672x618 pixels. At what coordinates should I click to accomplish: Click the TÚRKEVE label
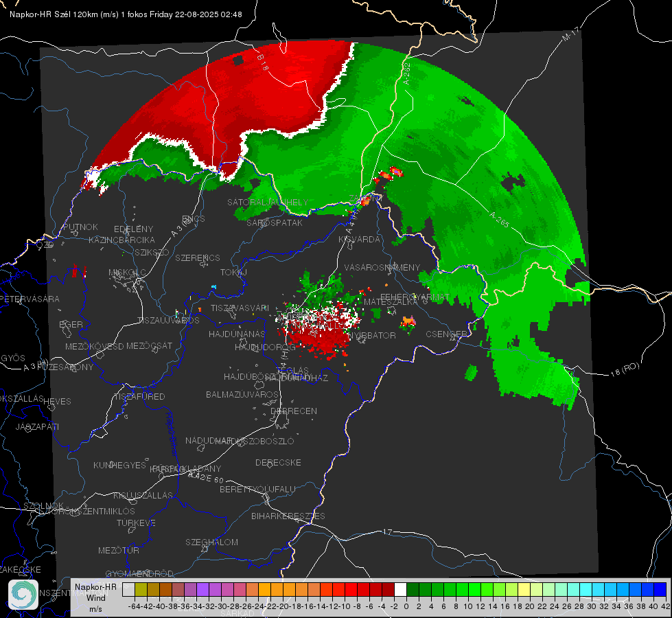(136, 523)
